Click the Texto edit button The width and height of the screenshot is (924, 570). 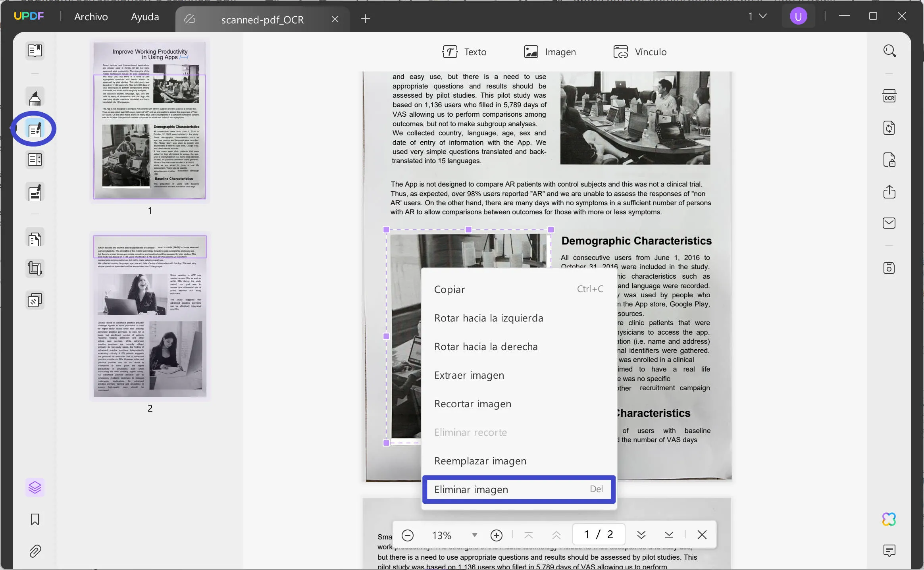[464, 52]
